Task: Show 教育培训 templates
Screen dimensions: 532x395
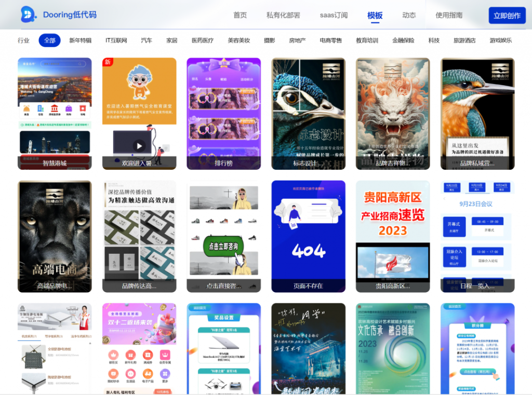Action: pos(367,40)
